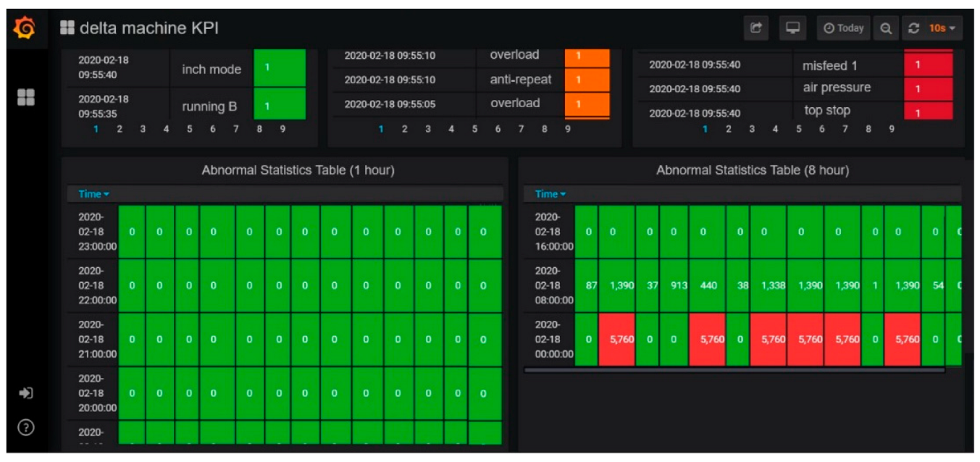Click the Grafana logo icon
The height and width of the screenshot is (462, 980).
pos(25,28)
